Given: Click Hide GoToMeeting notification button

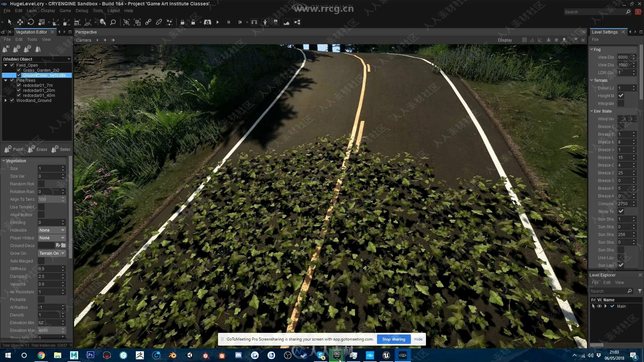Looking at the screenshot, I should [418, 339].
